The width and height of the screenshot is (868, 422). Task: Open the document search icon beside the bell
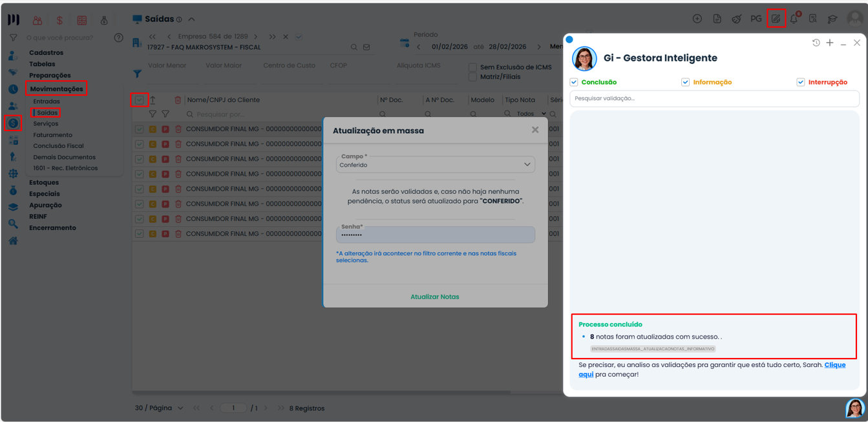(x=813, y=19)
